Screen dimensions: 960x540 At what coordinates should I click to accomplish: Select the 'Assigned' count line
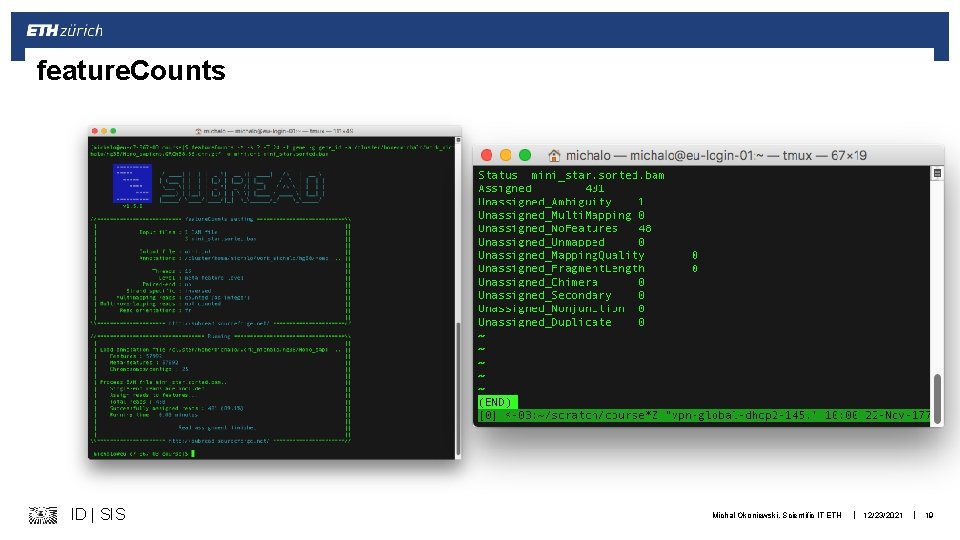click(541, 189)
